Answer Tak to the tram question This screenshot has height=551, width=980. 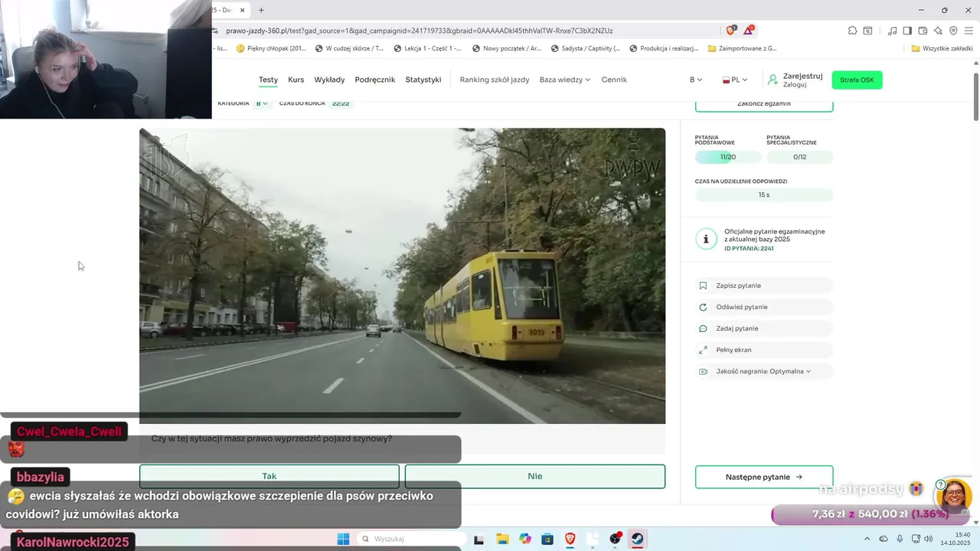click(x=269, y=476)
